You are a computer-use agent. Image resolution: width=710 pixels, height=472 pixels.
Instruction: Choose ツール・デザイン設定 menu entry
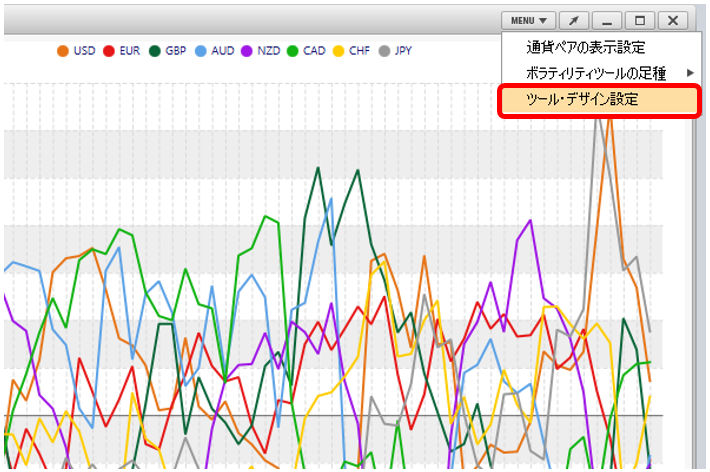600,100
